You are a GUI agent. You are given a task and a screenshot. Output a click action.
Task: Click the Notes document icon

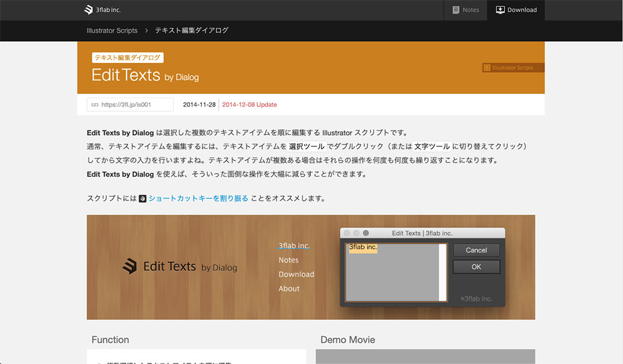click(x=456, y=10)
